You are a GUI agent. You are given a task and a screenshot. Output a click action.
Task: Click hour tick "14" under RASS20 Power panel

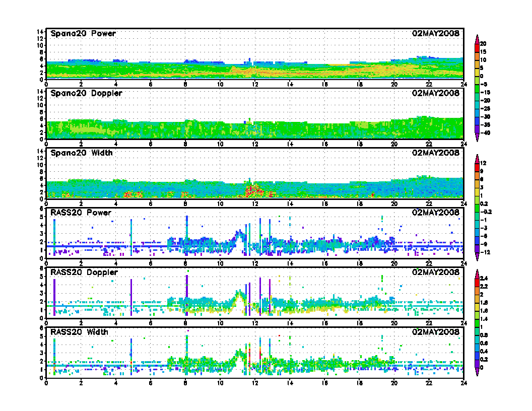pos(290,264)
